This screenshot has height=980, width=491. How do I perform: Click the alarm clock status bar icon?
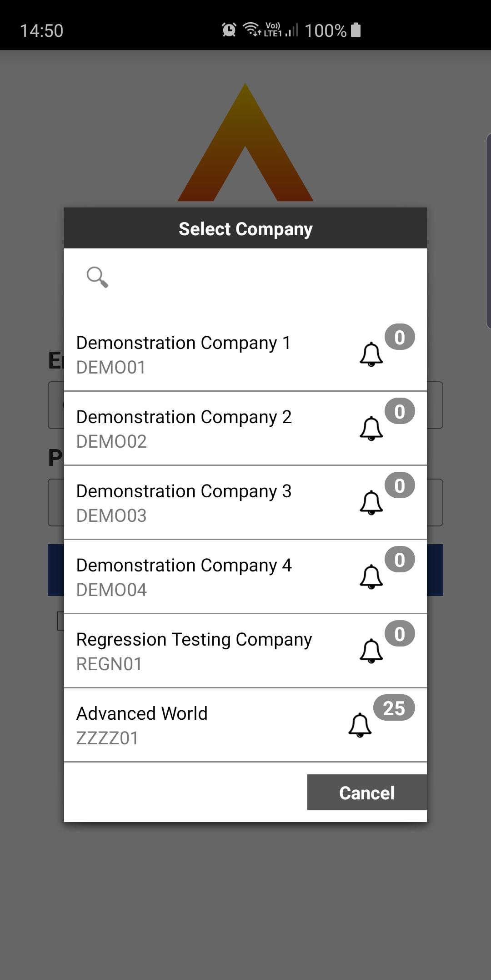[229, 30]
